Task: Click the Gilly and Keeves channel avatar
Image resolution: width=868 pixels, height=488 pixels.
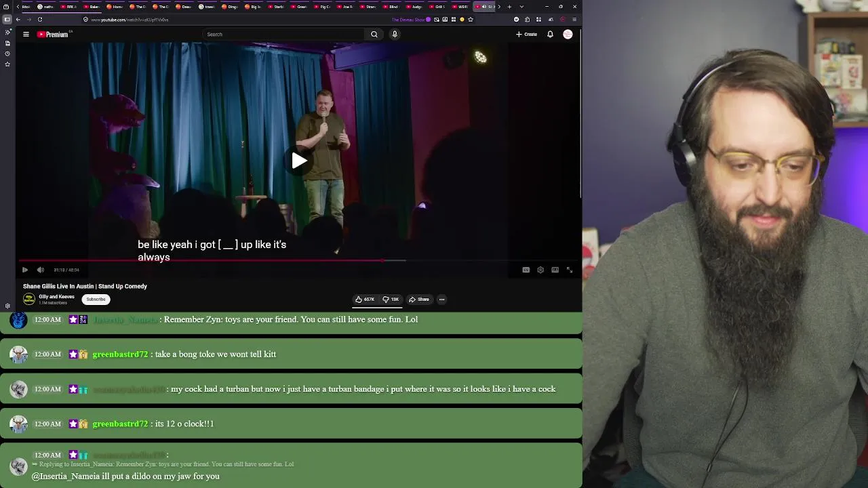Action: pyautogui.click(x=29, y=299)
